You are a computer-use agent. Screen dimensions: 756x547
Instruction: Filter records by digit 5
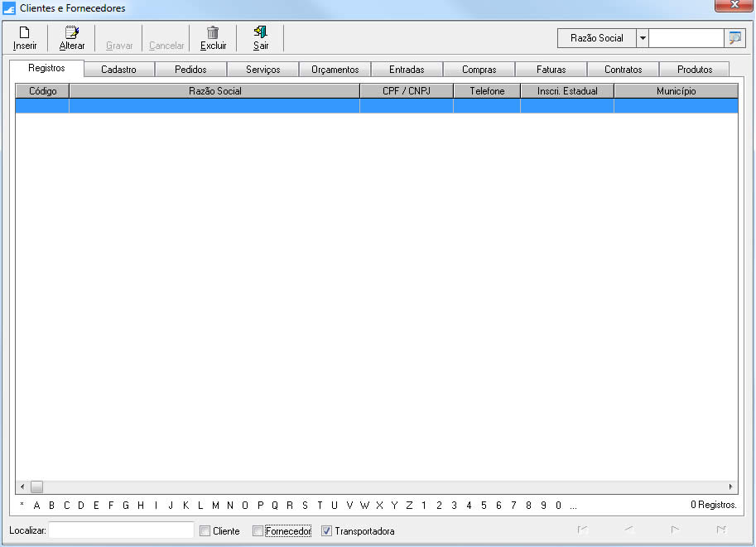(484, 506)
